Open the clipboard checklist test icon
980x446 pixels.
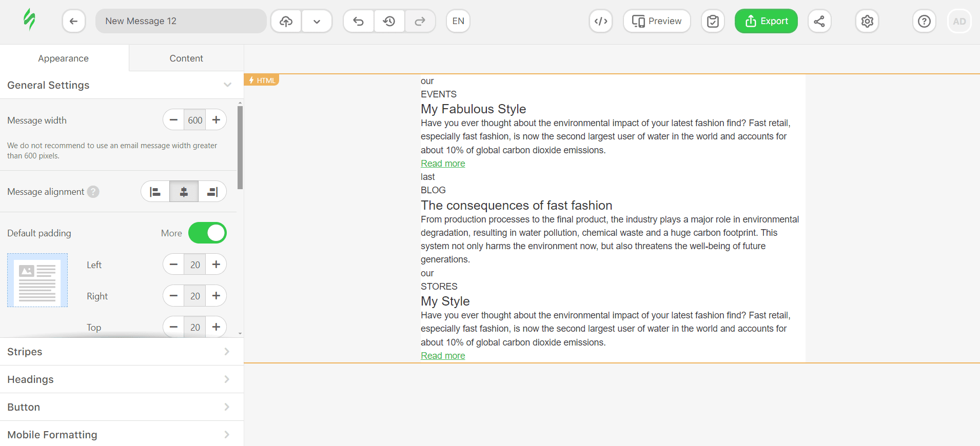pyautogui.click(x=713, y=21)
